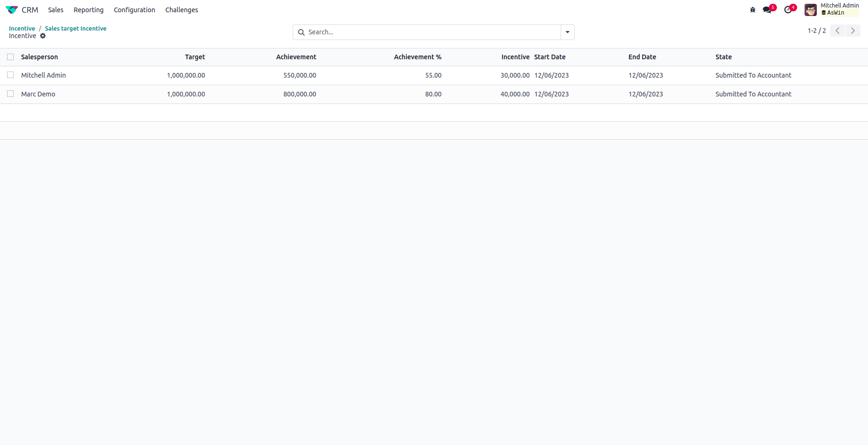Click achievement percent 80.00
The height and width of the screenshot is (445, 868).
click(433, 94)
